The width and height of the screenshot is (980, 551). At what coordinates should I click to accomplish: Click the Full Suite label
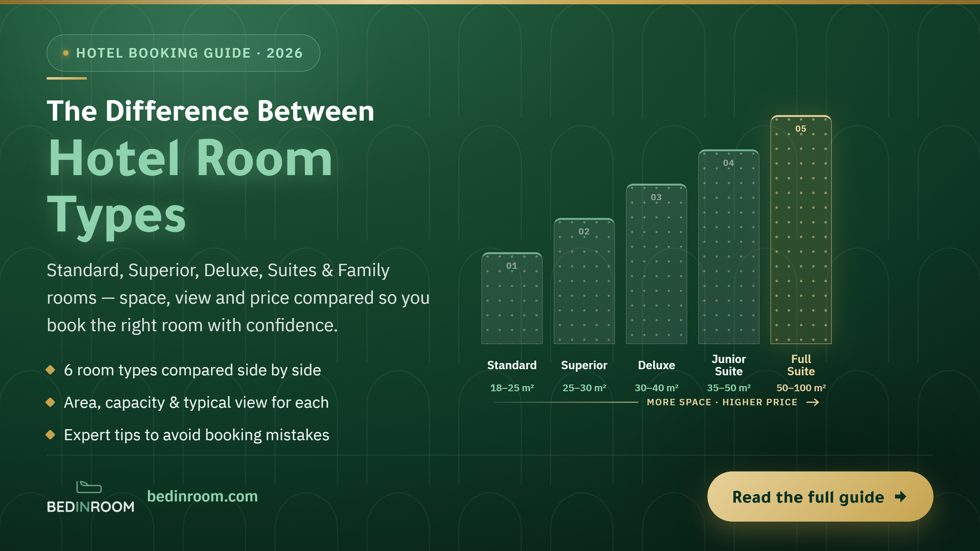[801, 365]
